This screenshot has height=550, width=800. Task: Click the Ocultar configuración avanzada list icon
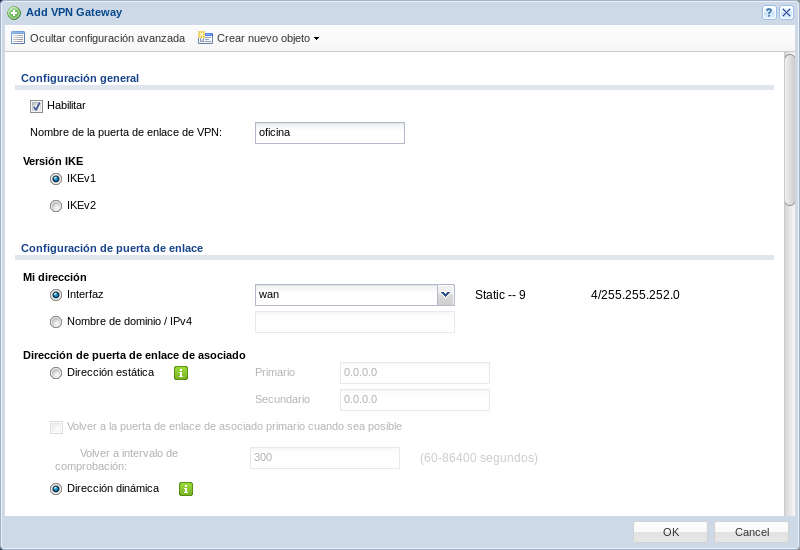pyautogui.click(x=18, y=38)
